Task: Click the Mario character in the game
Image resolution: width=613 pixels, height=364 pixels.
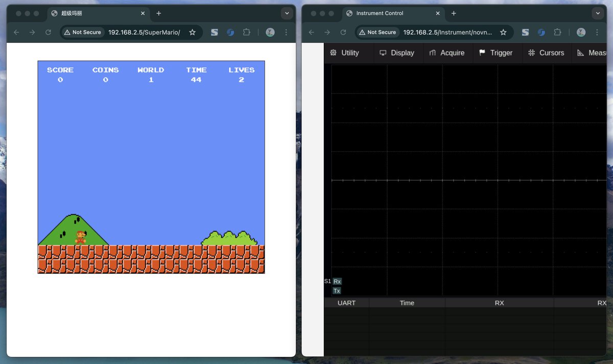Action: pos(81,238)
